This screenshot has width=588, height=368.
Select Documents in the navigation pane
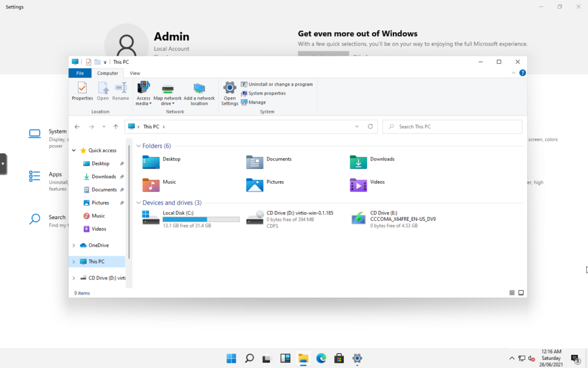[x=104, y=190]
